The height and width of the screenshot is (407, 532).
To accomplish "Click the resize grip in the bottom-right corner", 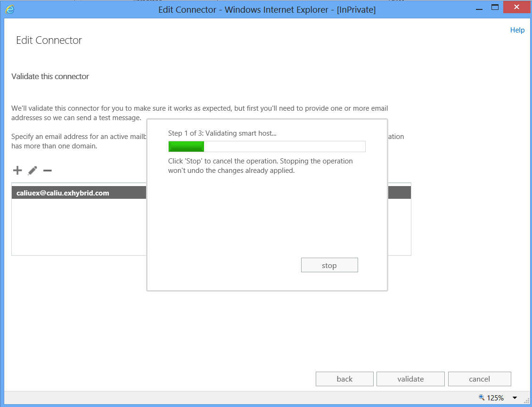I will click(528, 401).
